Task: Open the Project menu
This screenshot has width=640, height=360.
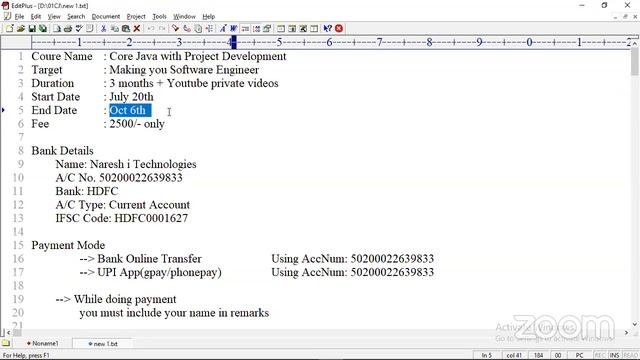Action: [x=136, y=17]
